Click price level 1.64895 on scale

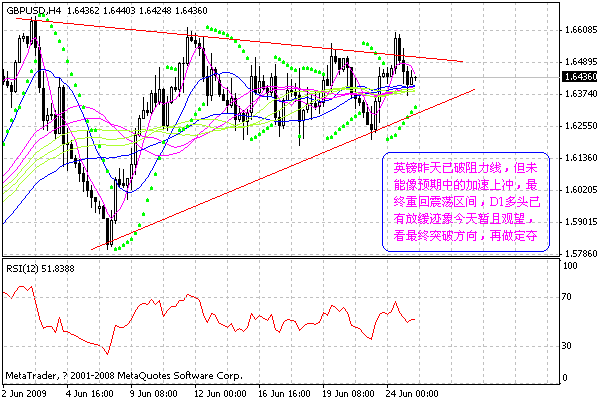[581, 61]
